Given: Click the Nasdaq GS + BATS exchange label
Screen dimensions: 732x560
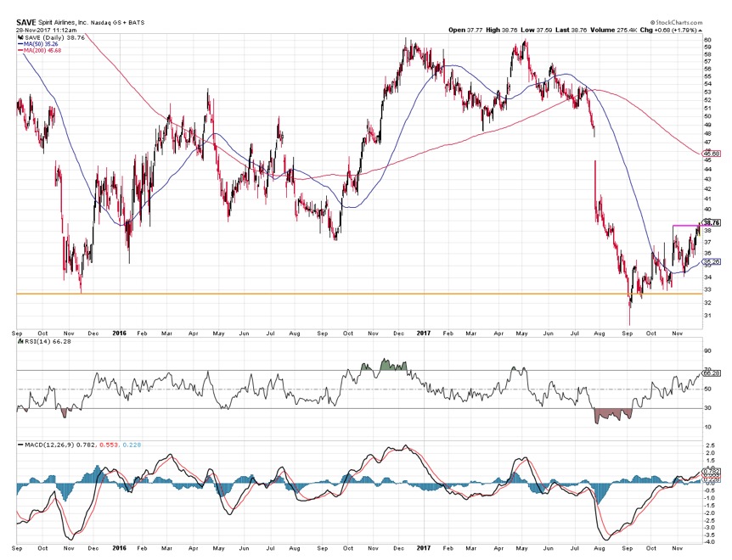Looking at the screenshot, I should pos(119,22).
